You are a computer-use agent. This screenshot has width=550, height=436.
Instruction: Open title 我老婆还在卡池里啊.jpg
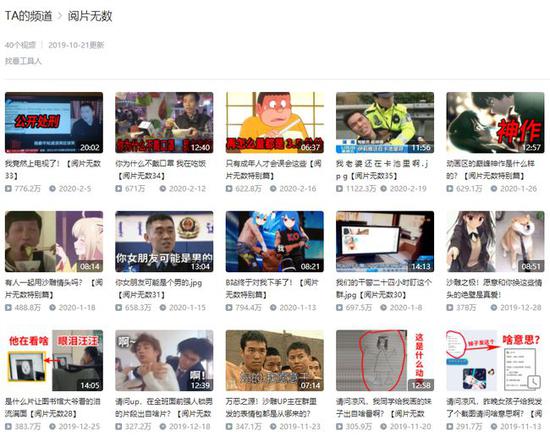point(382,169)
